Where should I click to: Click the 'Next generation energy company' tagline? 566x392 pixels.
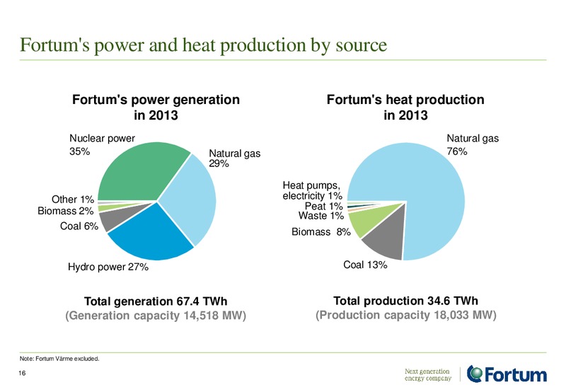coord(428,375)
